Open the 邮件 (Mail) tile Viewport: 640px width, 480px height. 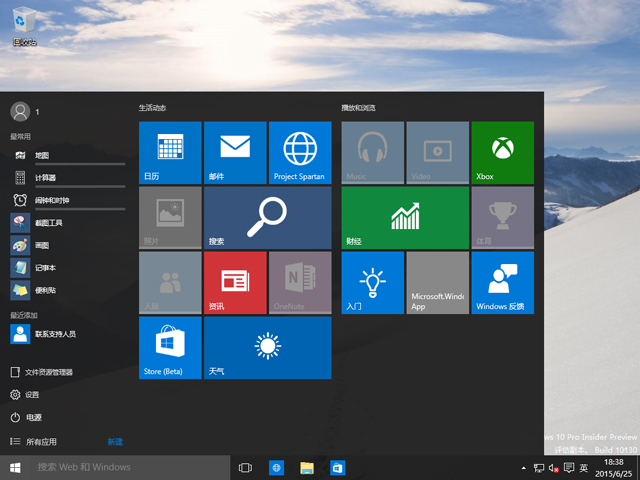point(235,153)
